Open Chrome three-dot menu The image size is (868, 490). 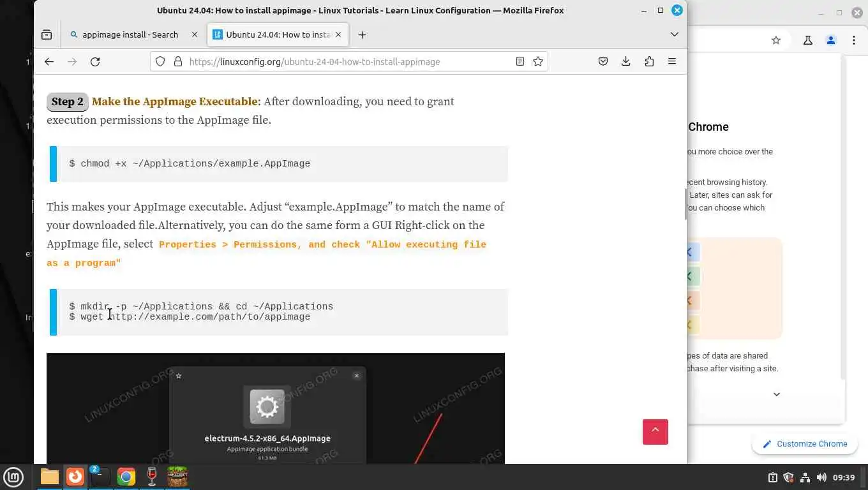point(854,40)
